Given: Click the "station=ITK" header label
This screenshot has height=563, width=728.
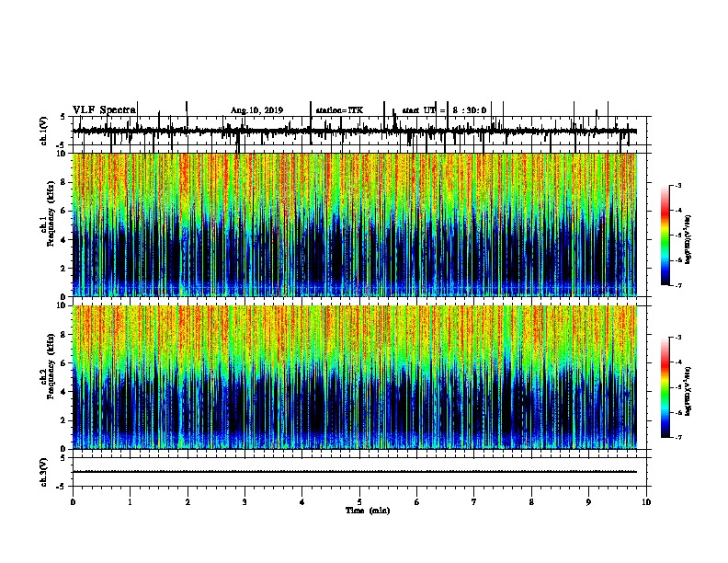Looking at the screenshot, I should (x=339, y=110).
